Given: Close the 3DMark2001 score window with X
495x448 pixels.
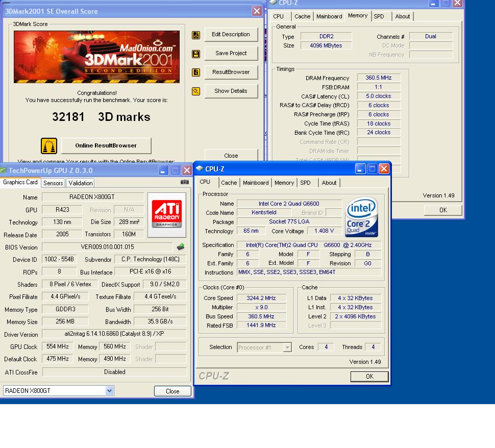Looking at the screenshot, I should 257,11.
